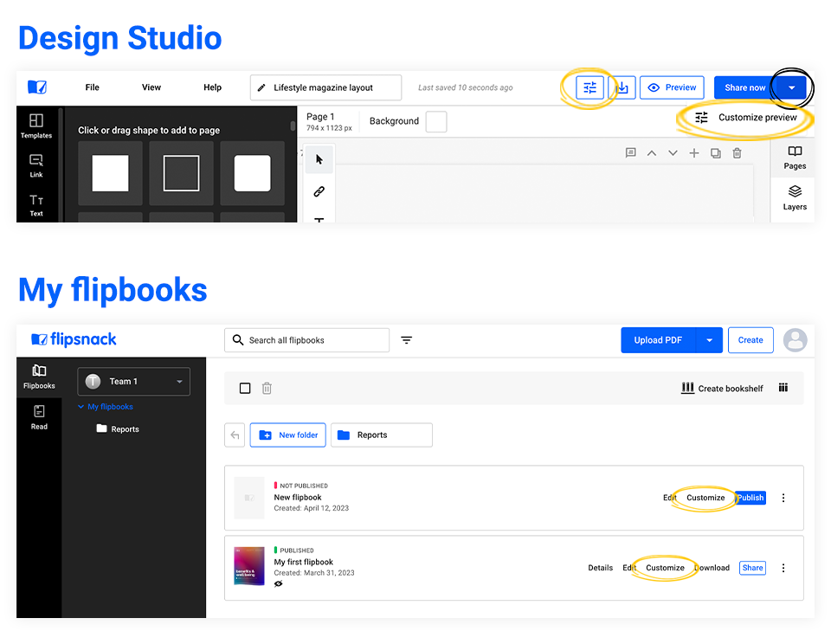Open the Templates panel in sidebar
This screenshot has height=644, width=831.
[x=36, y=126]
